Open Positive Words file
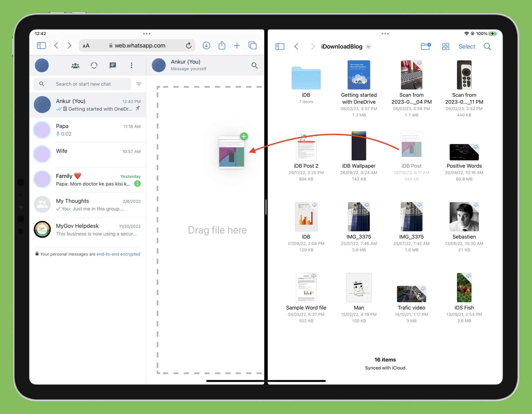This screenshot has height=414, width=532. coord(464,152)
